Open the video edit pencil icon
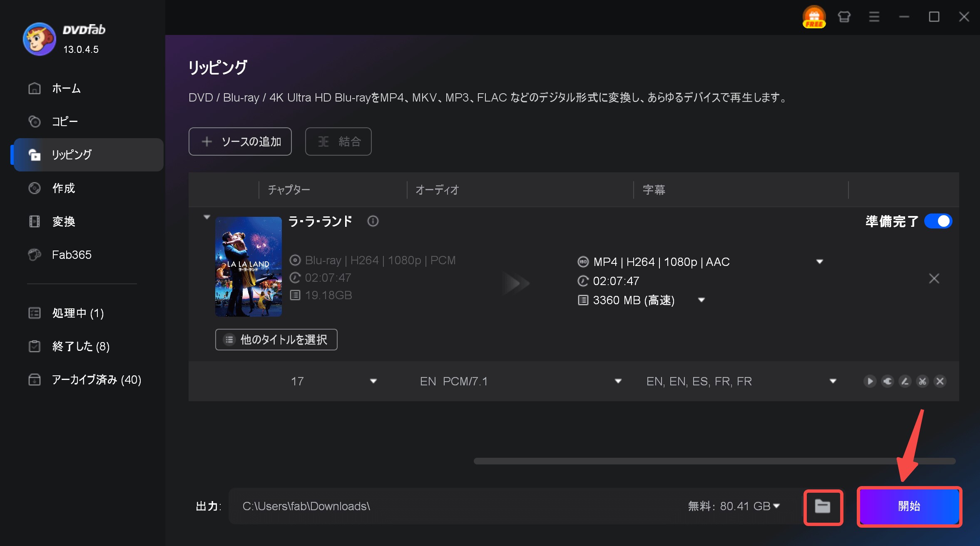This screenshot has height=546, width=980. point(905,381)
